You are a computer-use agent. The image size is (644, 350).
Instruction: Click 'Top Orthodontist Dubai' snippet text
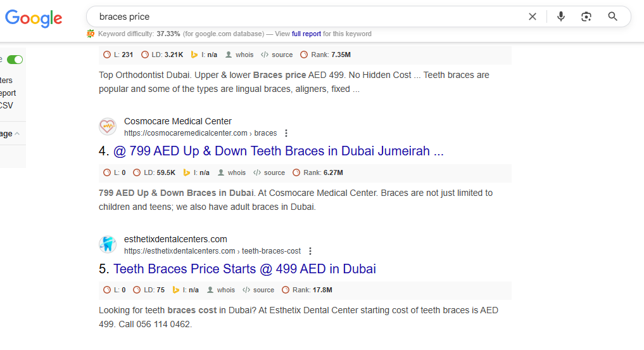pyautogui.click(x=146, y=75)
